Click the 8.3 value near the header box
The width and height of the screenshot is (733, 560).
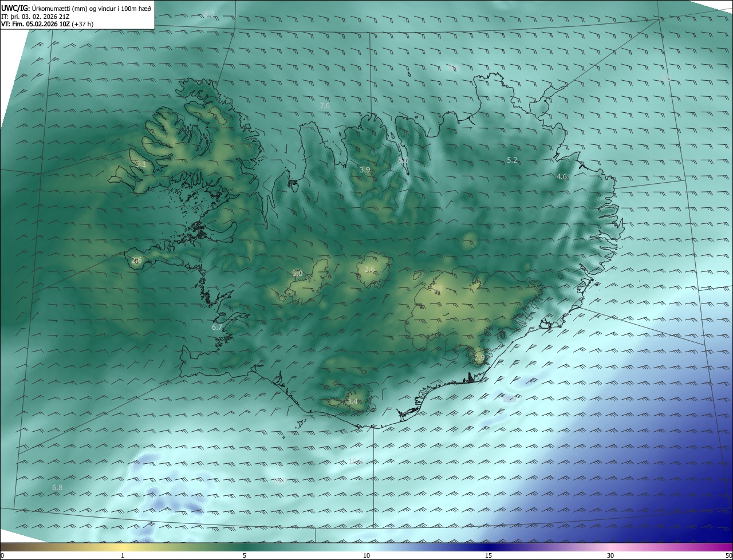(x=210, y=13)
